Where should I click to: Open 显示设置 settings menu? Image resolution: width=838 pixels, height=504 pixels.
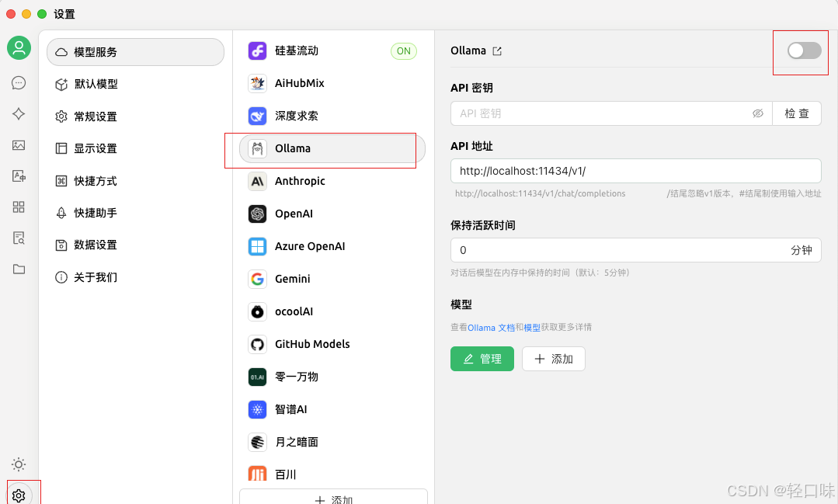pyautogui.click(x=136, y=148)
